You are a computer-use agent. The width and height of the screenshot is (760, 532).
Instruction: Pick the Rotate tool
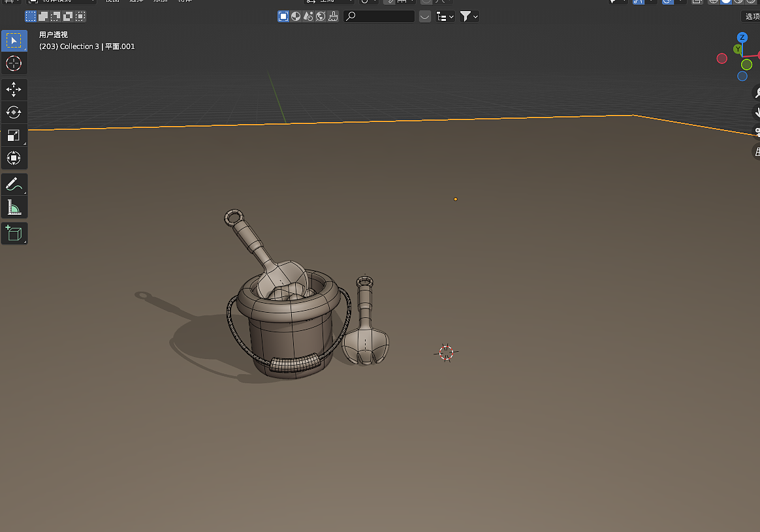coord(14,112)
